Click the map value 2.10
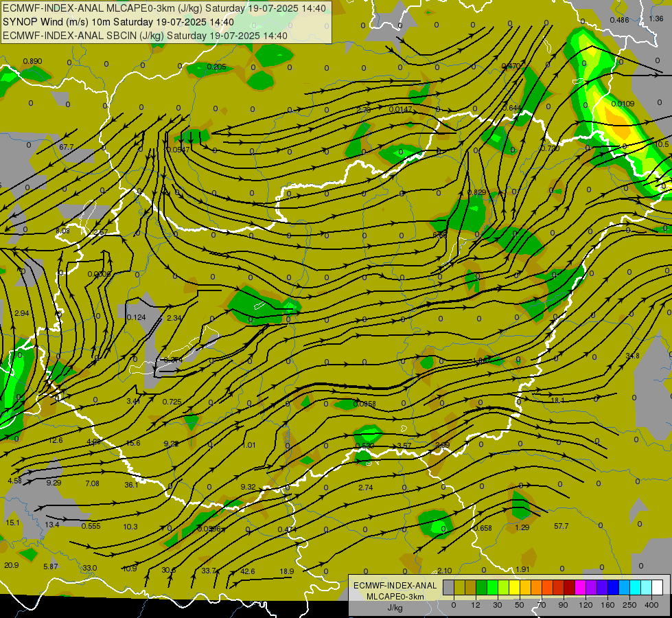This screenshot has height=618, width=672. click(x=444, y=571)
